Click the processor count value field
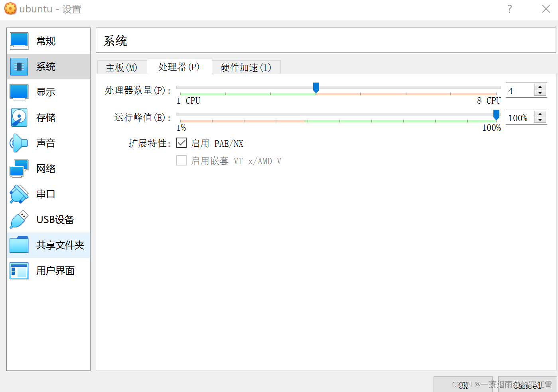This screenshot has height=392, width=558. [520, 91]
